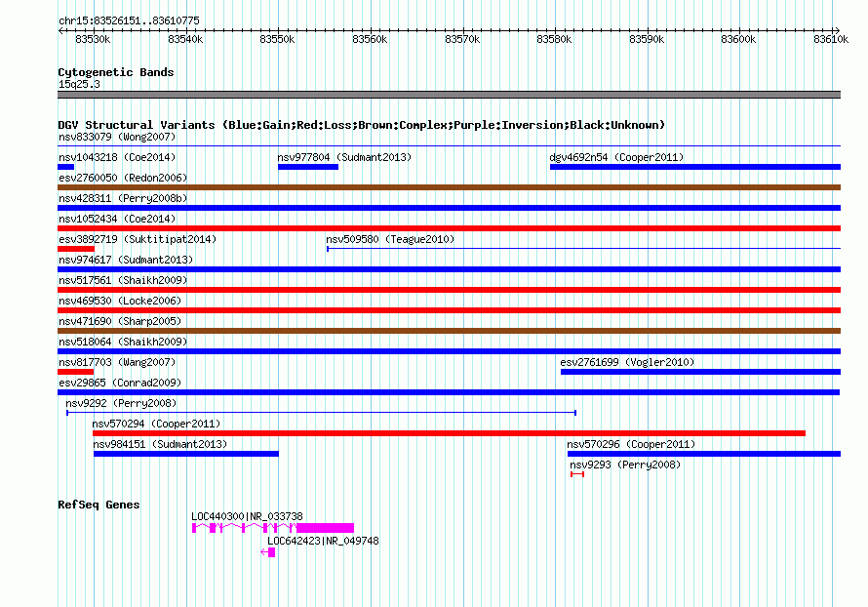868x607 pixels.
Task: Click the blue nsv428311 gain bar
Action: tap(449, 208)
